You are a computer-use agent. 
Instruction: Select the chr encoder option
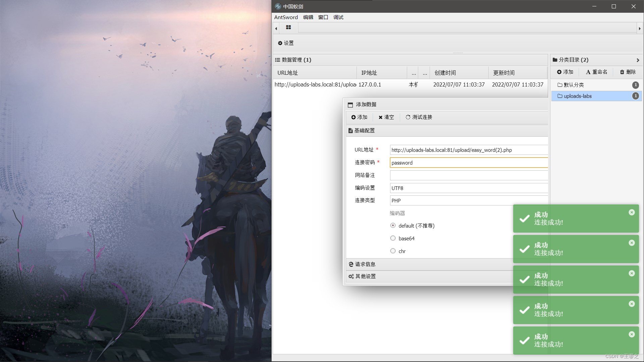[x=393, y=251]
